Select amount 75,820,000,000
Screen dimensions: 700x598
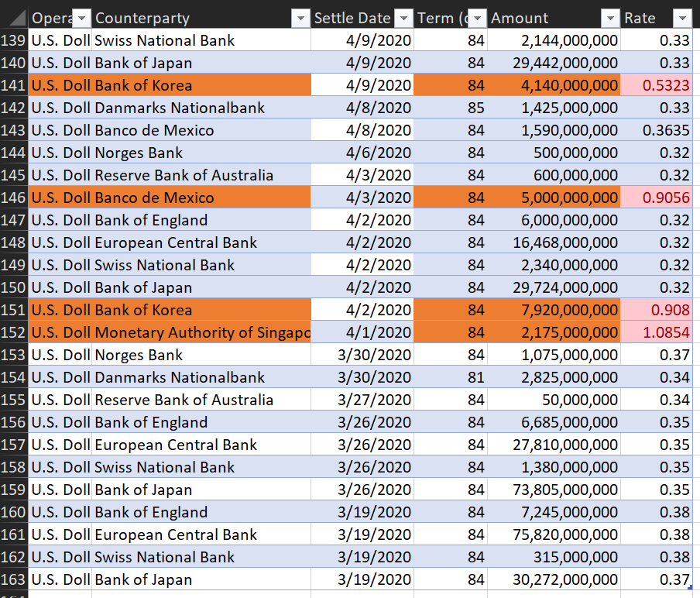tap(554, 534)
